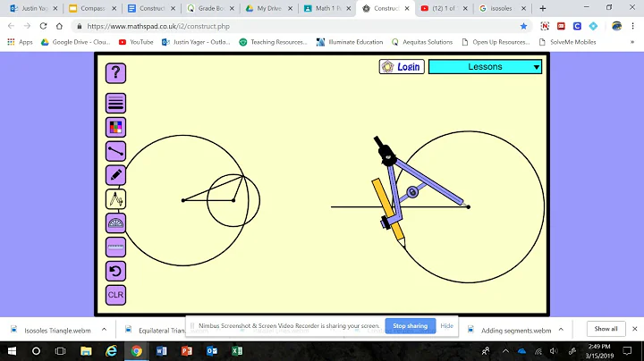Switch to My Drive tab
Viewport: 644px width, 361px height.
269,8
